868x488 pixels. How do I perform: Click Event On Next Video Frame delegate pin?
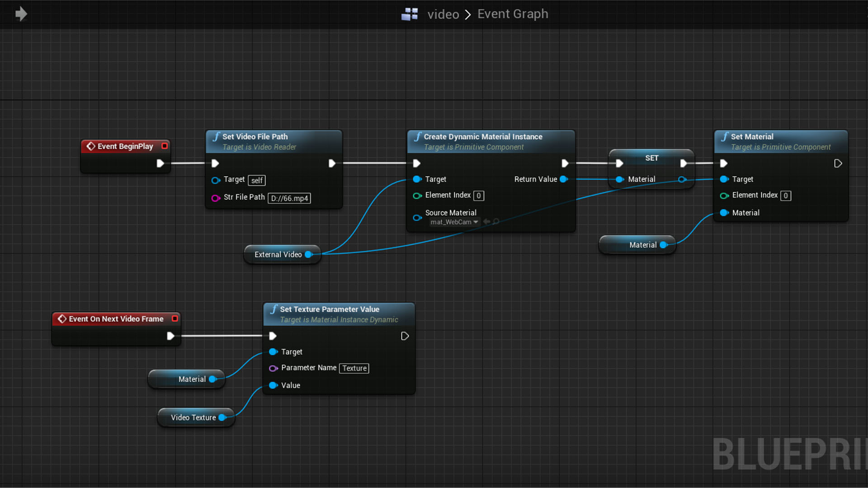pos(175,319)
